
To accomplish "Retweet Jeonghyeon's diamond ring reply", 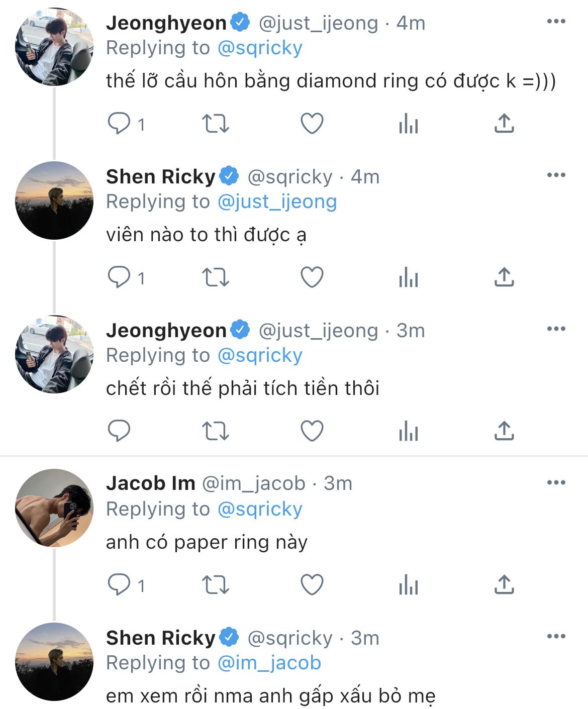I will coord(215,124).
